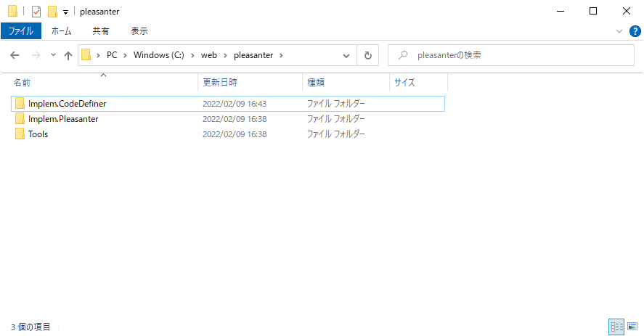This screenshot has height=336, width=644.
Task: Sort by the サイズ column header
Action: [x=418, y=82]
